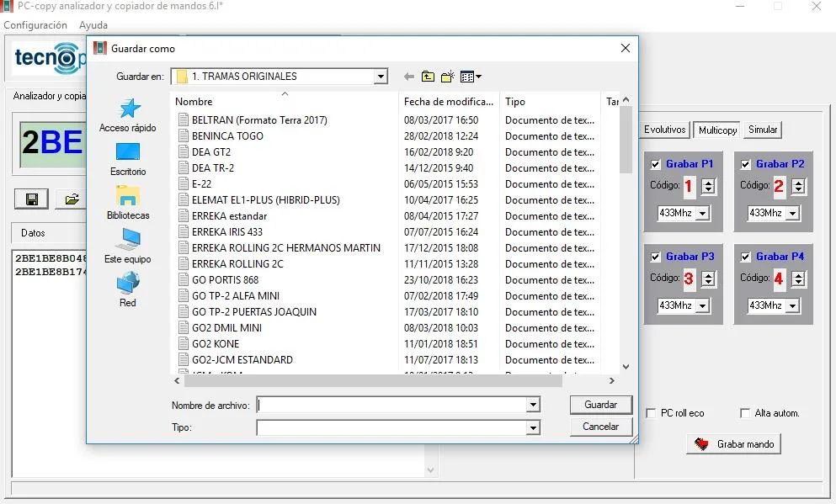This screenshot has height=504, width=836.
Task: Open the P2 433Mhz frequency dropdown
Action: click(793, 213)
